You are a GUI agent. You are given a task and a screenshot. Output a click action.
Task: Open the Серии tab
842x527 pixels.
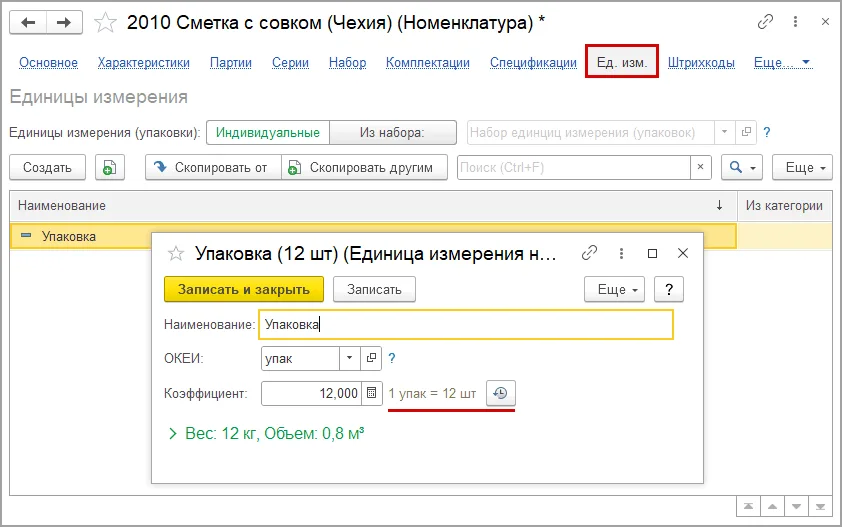(290, 63)
